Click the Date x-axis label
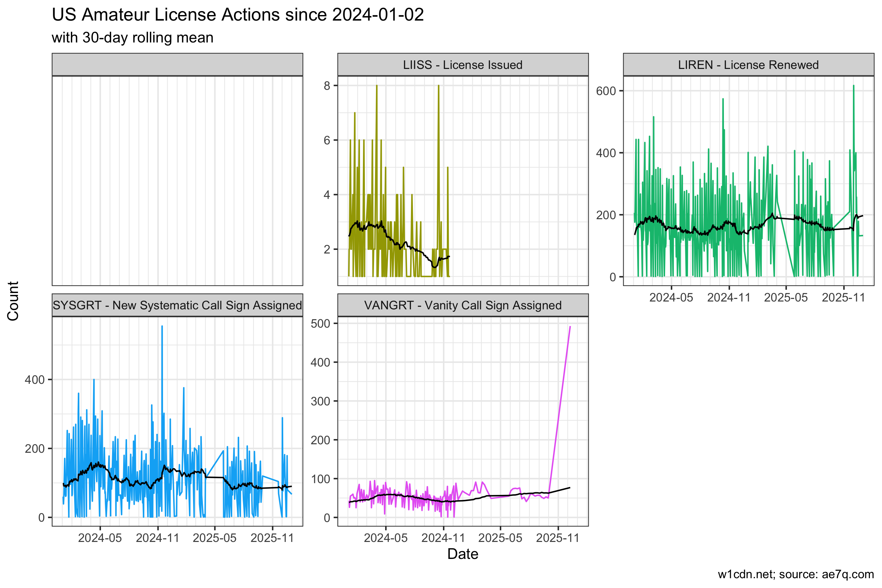Viewport: 882px width, 588px height. point(463,554)
